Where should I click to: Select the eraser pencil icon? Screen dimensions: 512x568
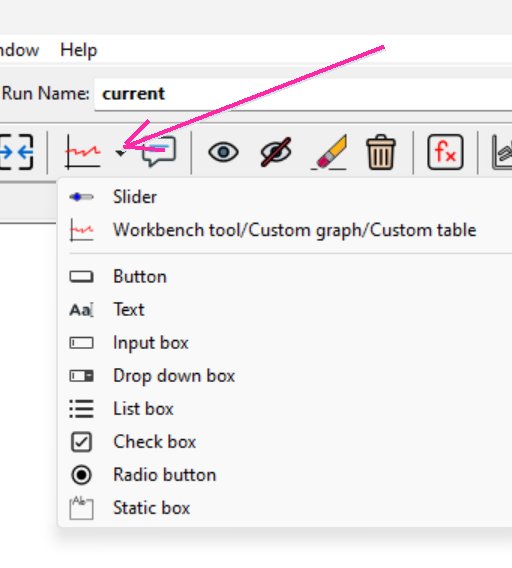point(329,152)
